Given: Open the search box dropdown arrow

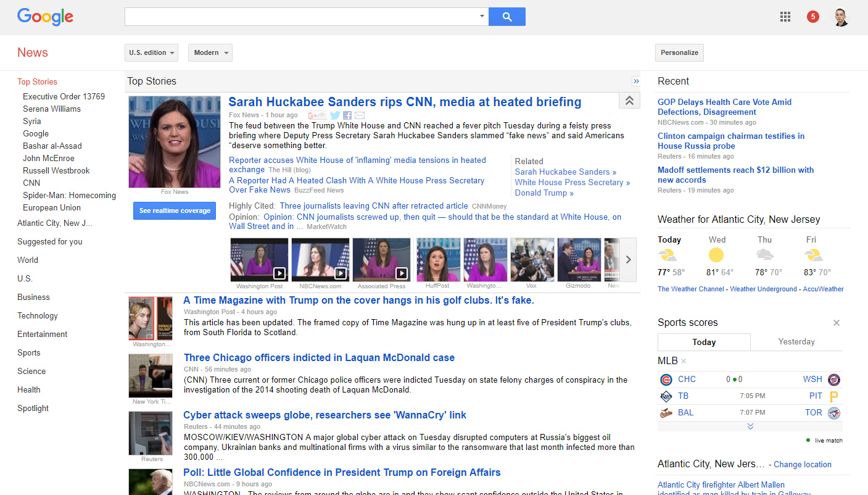Looking at the screenshot, I should pos(482,17).
